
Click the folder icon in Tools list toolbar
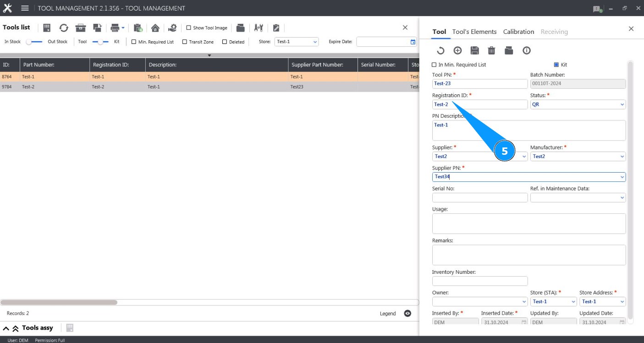pyautogui.click(x=241, y=28)
